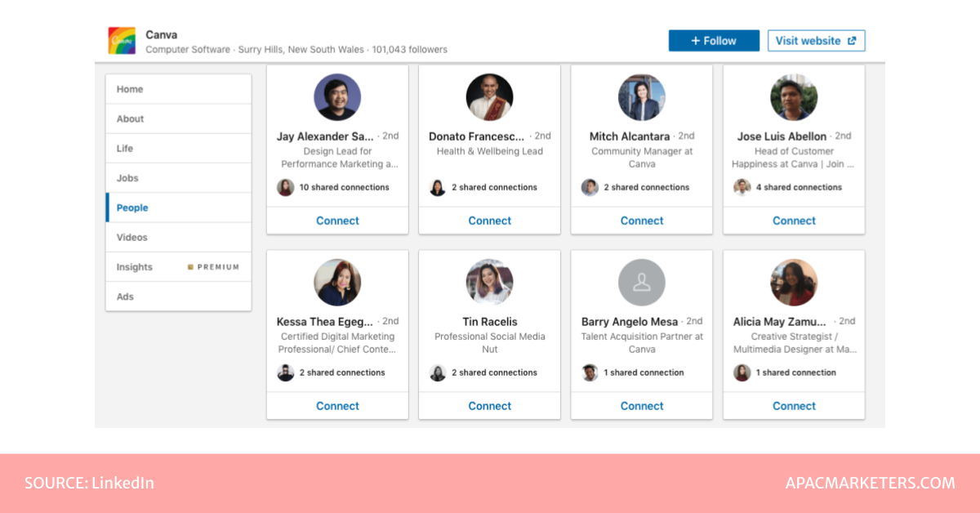Click the Canva company name heading
980x513 pixels.
162,34
